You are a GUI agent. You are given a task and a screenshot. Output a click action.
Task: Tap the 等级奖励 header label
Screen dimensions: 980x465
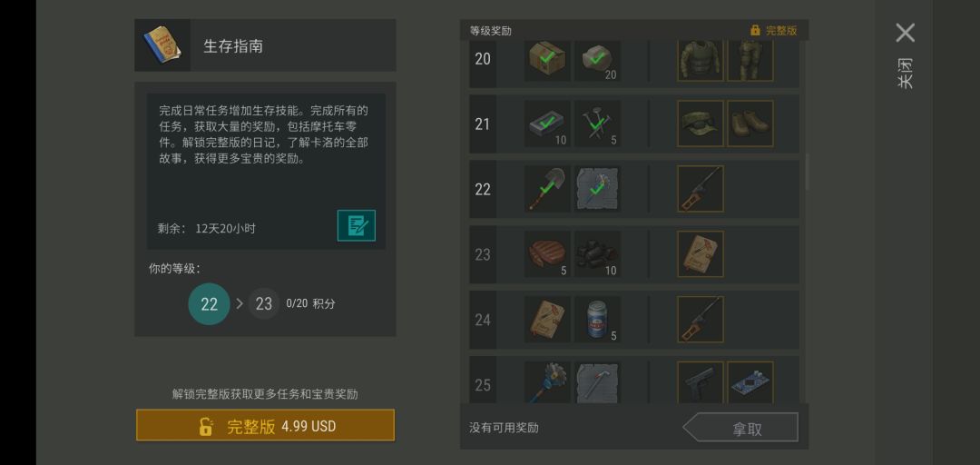click(491, 31)
